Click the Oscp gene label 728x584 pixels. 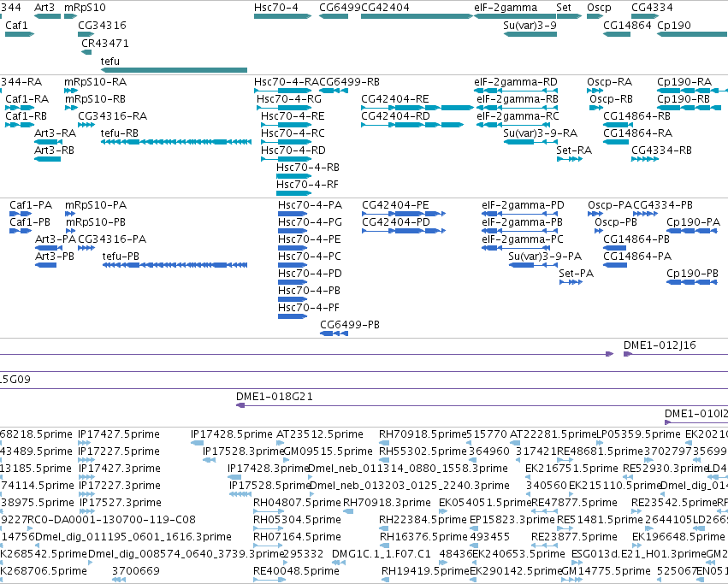coord(599,8)
